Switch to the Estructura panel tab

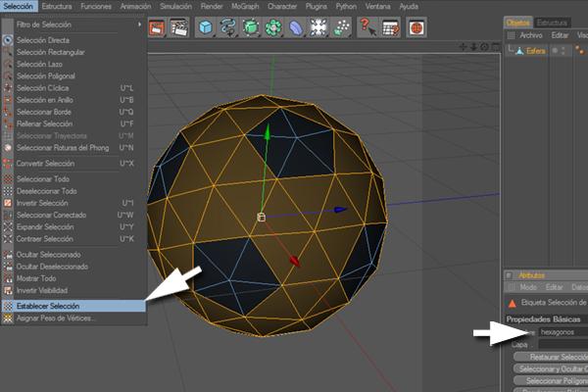click(x=552, y=23)
